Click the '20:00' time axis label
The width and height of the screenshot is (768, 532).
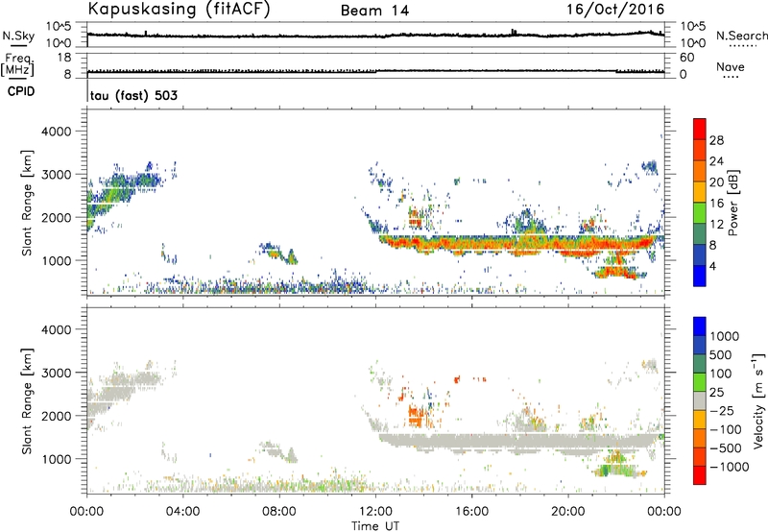568,512
